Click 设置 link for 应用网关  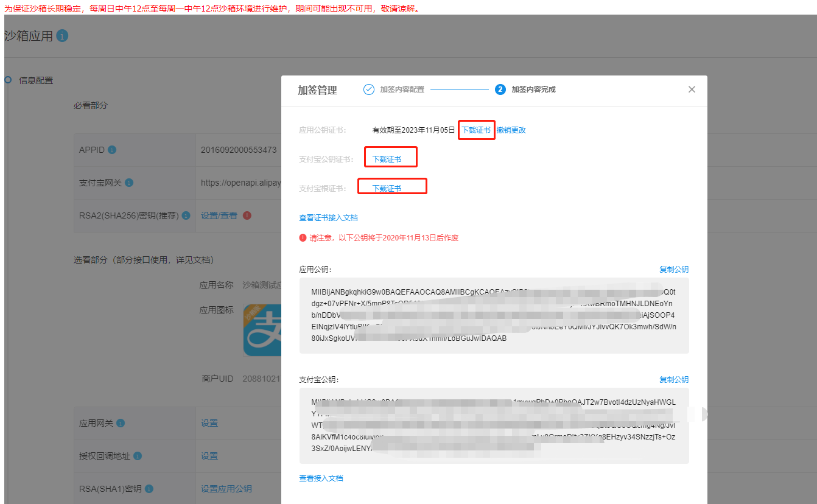209,423
